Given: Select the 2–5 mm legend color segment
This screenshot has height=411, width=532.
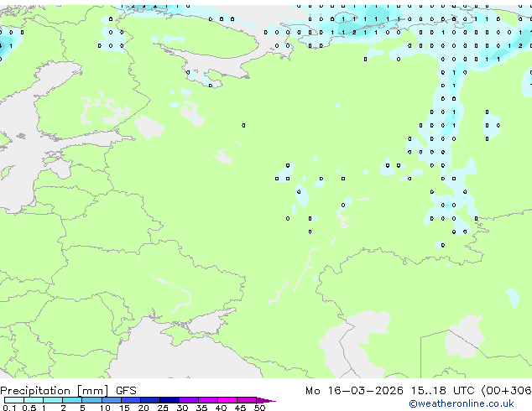Looking at the screenshot, I should (72, 400).
